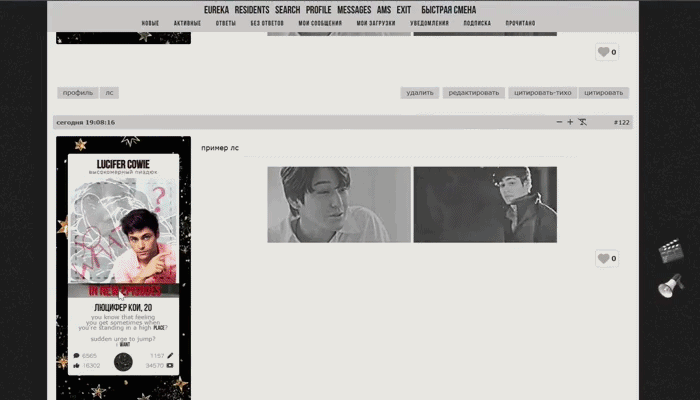This screenshot has height=400, width=700.
Task: Open the УВЕДОМЛЕНИЯ tab
Action: coord(429,23)
